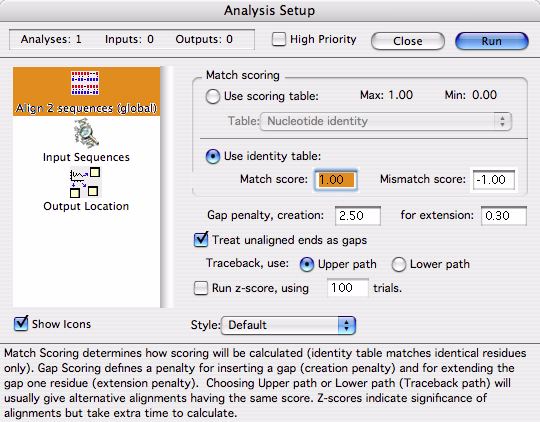Viewport: 540px width, 422px height.
Task: Choose Lower path traceback option
Action: 398,265
